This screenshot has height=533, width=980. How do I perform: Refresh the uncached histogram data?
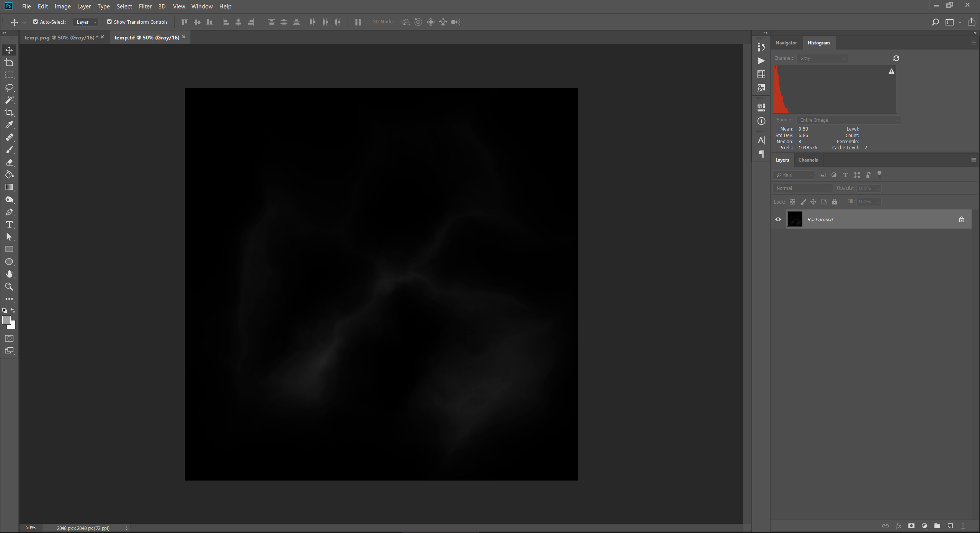pyautogui.click(x=897, y=58)
